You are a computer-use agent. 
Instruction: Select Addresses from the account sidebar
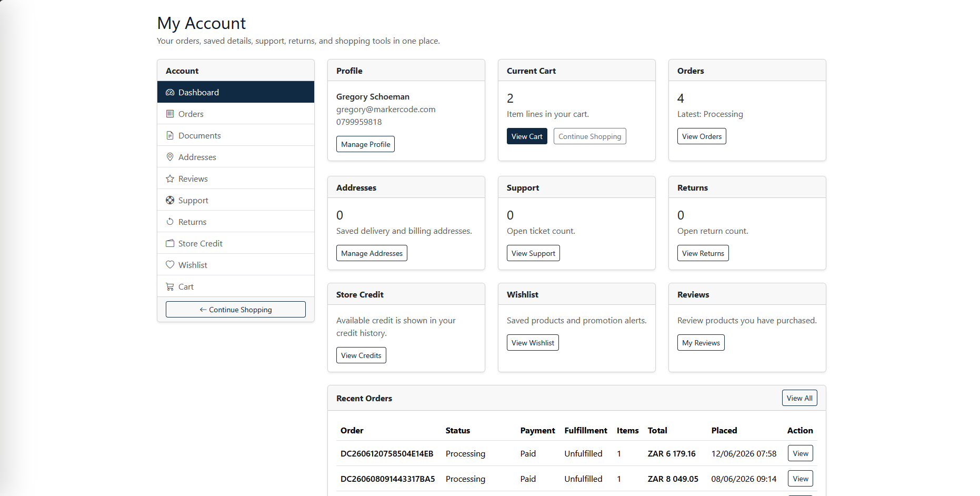click(x=236, y=157)
